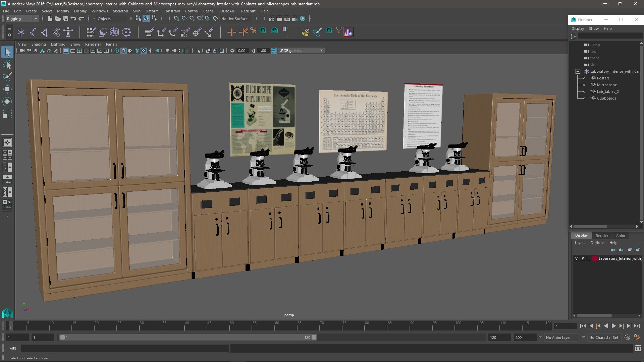Click the New Scene icon
The height and width of the screenshot is (362, 644).
point(50,19)
